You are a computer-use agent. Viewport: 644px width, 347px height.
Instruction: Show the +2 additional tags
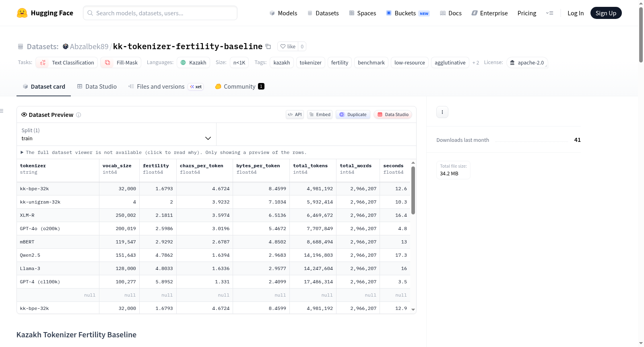pos(476,63)
